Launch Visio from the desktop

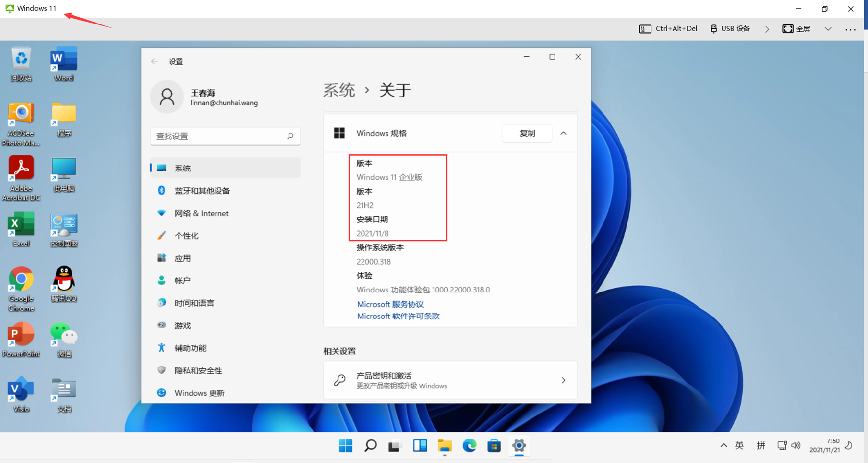click(21, 395)
